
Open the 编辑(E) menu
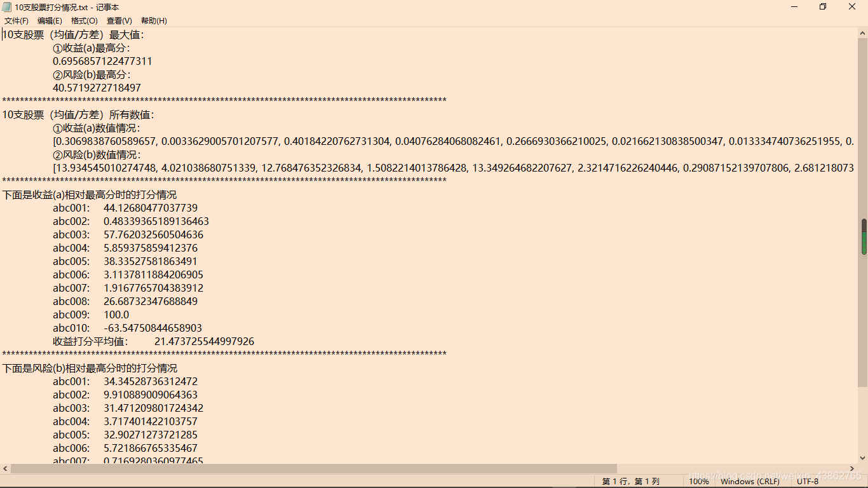coord(50,21)
